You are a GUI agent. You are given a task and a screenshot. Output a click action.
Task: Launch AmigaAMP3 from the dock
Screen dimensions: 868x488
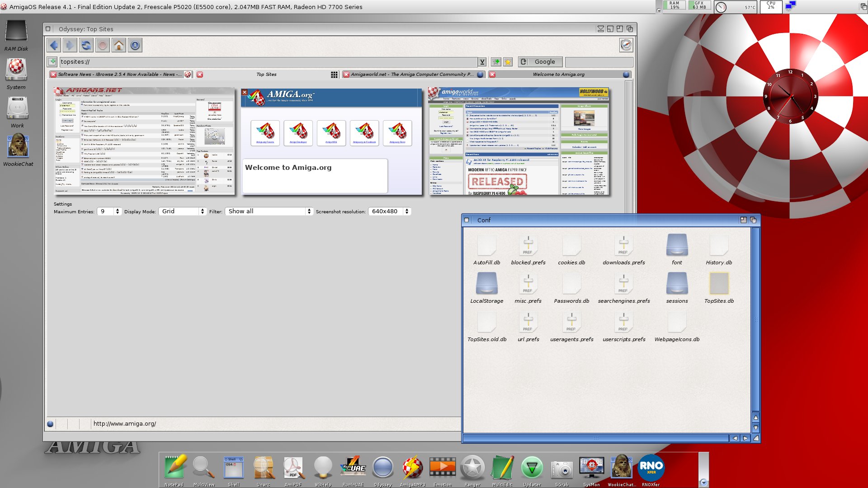pyautogui.click(x=413, y=470)
